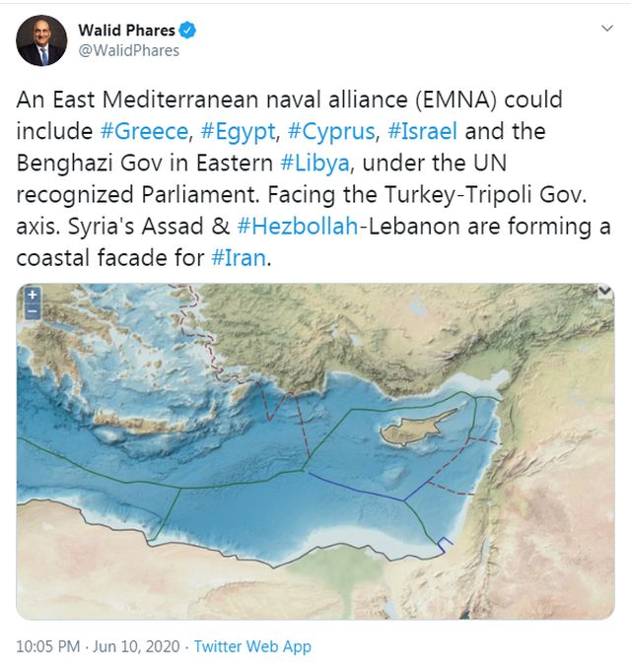
Task: Open the Twitter Web App source link
Action: coord(252,646)
